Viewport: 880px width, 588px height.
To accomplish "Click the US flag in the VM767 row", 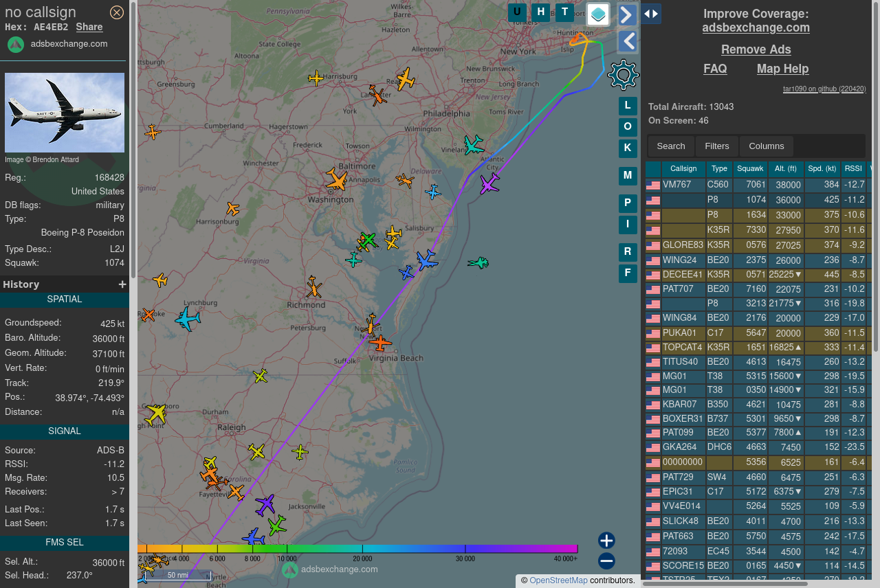I will tap(653, 185).
